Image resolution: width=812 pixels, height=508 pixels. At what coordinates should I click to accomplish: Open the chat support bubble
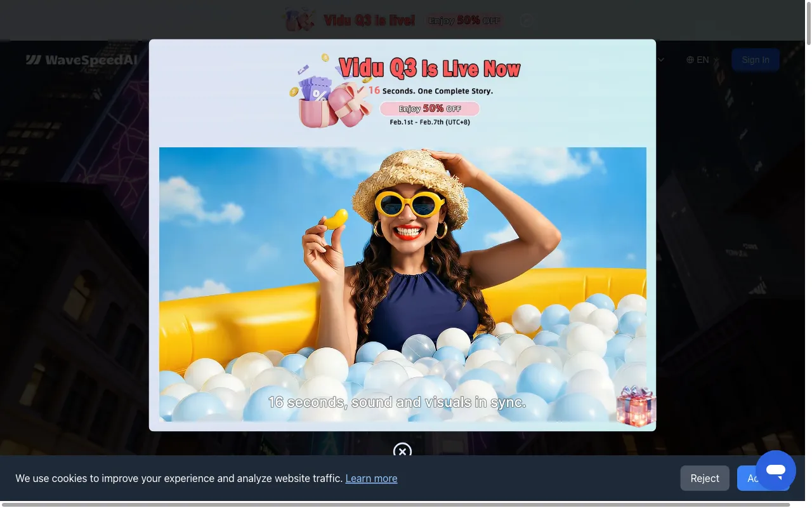pyautogui.click(x=775, y=471)
